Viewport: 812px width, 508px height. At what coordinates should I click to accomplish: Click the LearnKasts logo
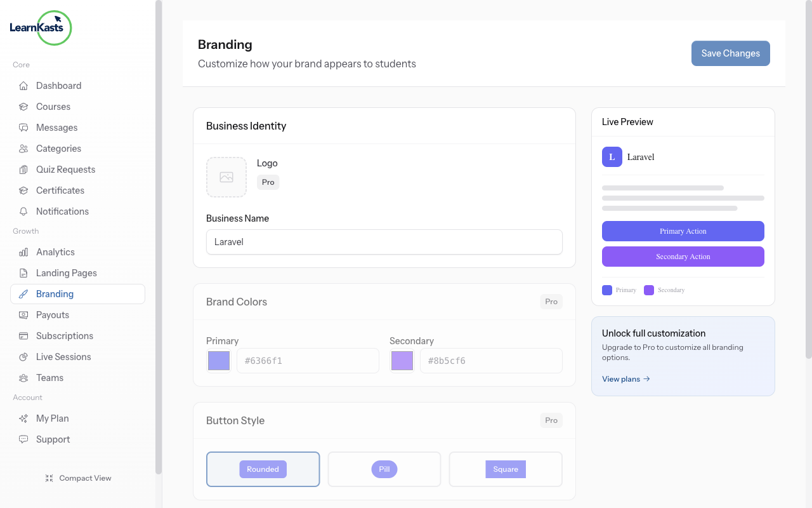click(40, 27)
